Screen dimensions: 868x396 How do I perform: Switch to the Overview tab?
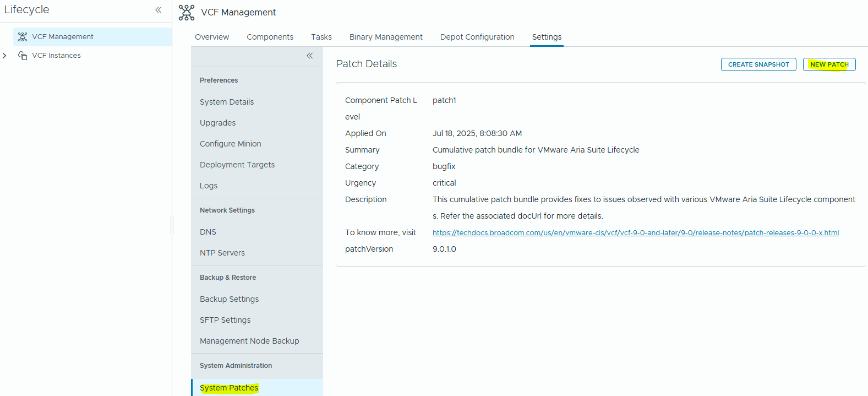pyautogui.click(x=212, y=37)
